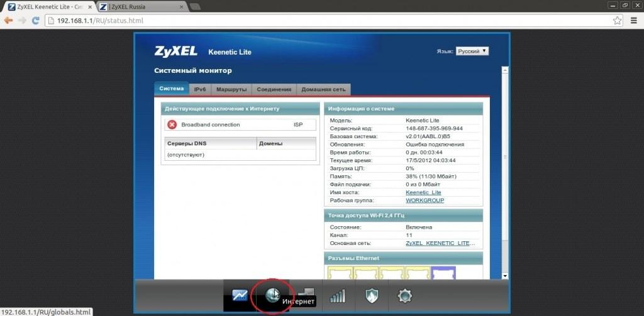Viewport: 644px width, 316px height.
Task: Click the Ошибка подключения update status
Action: click(435, 144)
